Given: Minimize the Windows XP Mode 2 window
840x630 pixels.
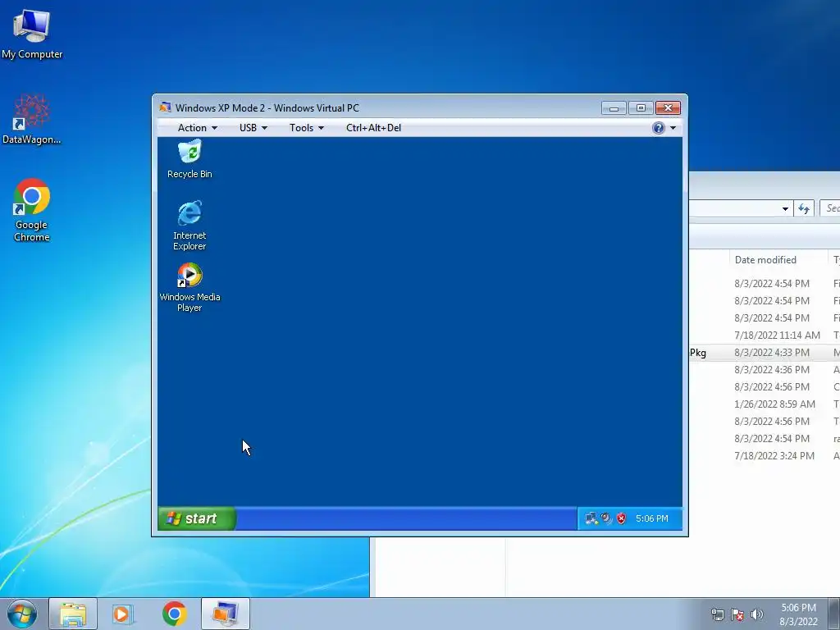Looking at the screenshot, I should [x=614, y=108].
